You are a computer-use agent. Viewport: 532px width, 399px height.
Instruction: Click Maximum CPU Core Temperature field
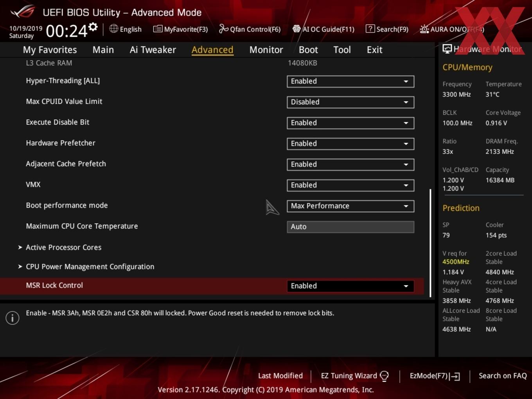pyautogui.click(x=350, y=226)
